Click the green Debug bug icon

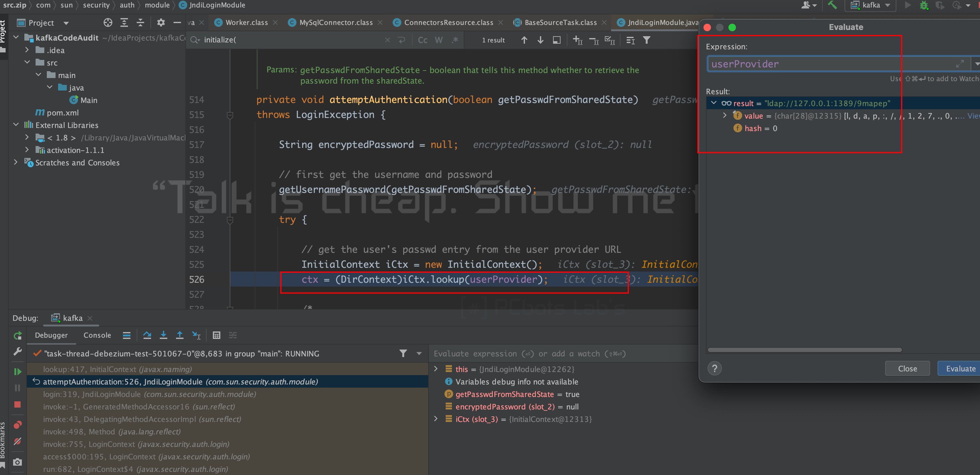(x=924, y=5)
